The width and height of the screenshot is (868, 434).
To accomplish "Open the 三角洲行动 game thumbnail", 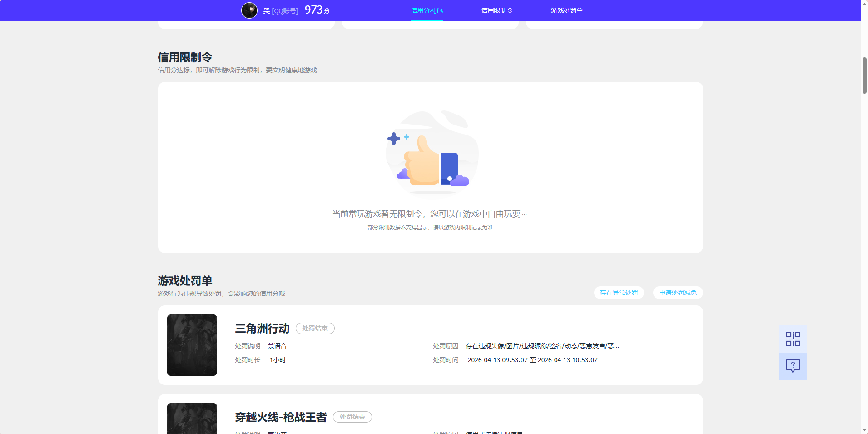I will (x=192, y=345).
